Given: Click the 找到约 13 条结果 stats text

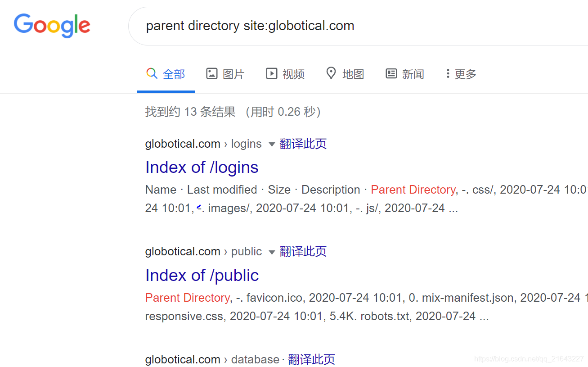Looking at the screenshot, I should point(233,112).
